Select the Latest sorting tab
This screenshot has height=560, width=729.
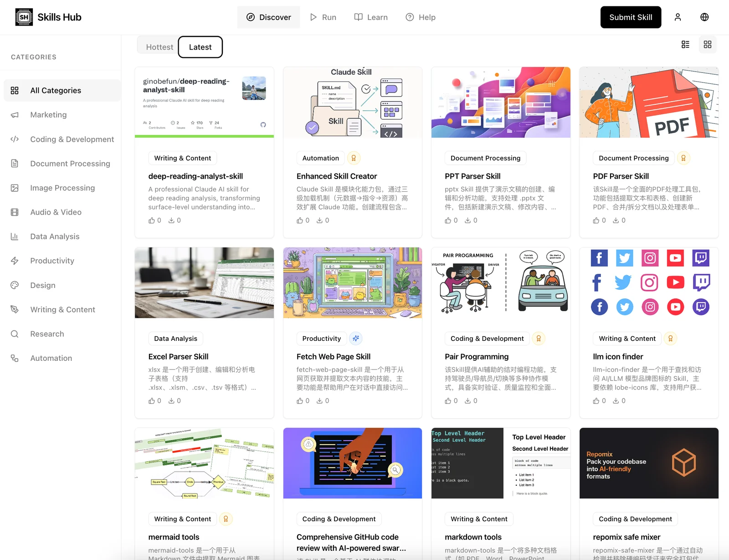[200, 47]
